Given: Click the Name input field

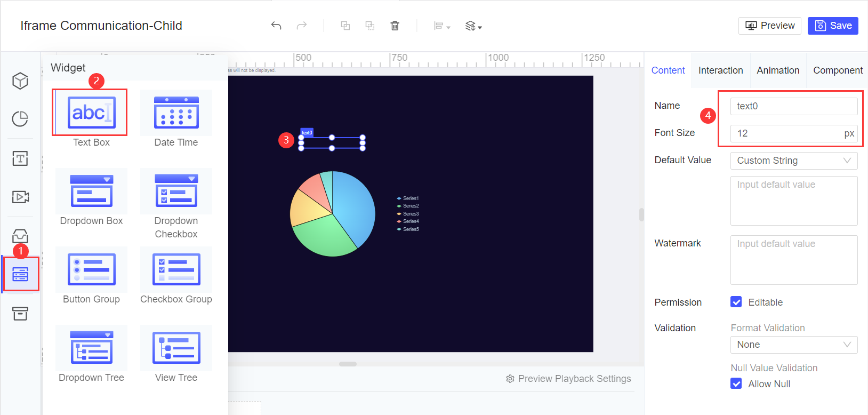Looking at the screenshot, I should click(x=794, y=106).
